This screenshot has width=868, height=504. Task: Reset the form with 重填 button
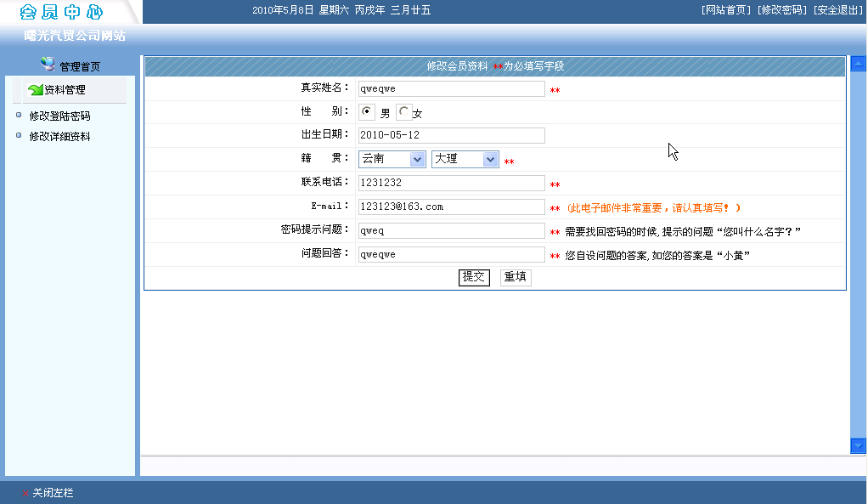pos(516,277)
